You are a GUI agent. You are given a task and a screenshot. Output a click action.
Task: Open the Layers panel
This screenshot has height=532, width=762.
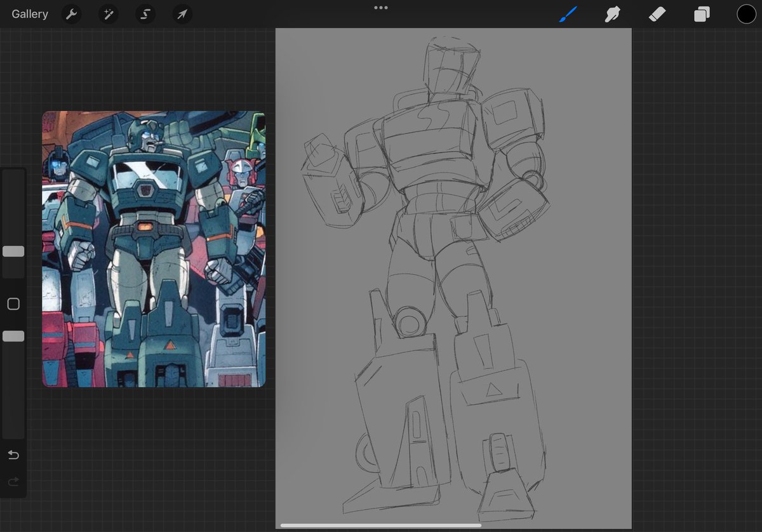pyautogui.click(x=702, y=14)
